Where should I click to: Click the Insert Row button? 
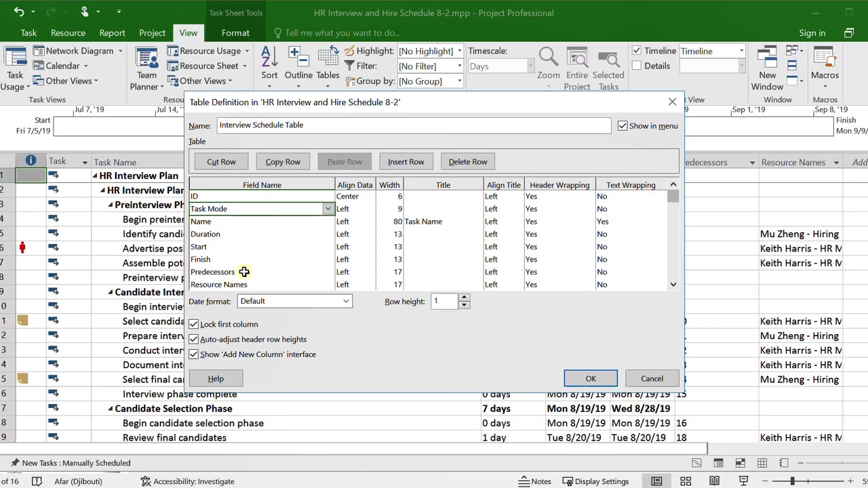406,161
